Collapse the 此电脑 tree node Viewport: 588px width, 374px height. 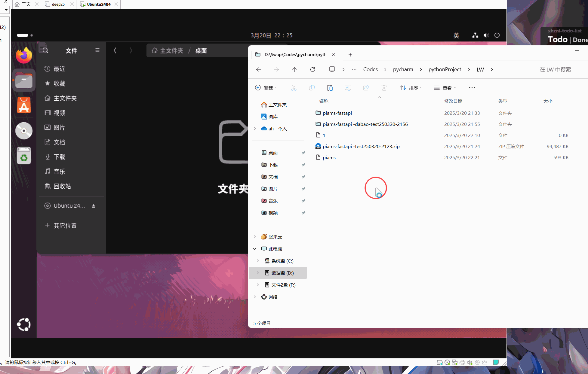coord(255,249)
